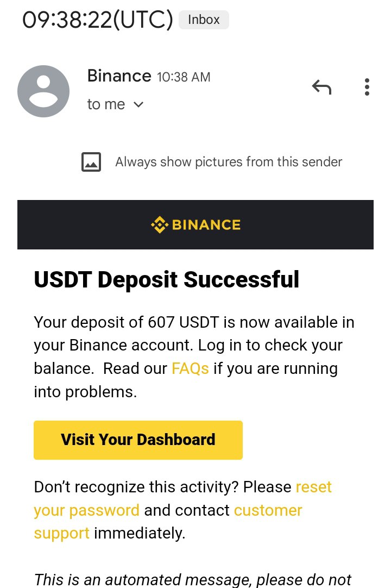Click the Binance diamond logo icon

click(x=159, y=224)
